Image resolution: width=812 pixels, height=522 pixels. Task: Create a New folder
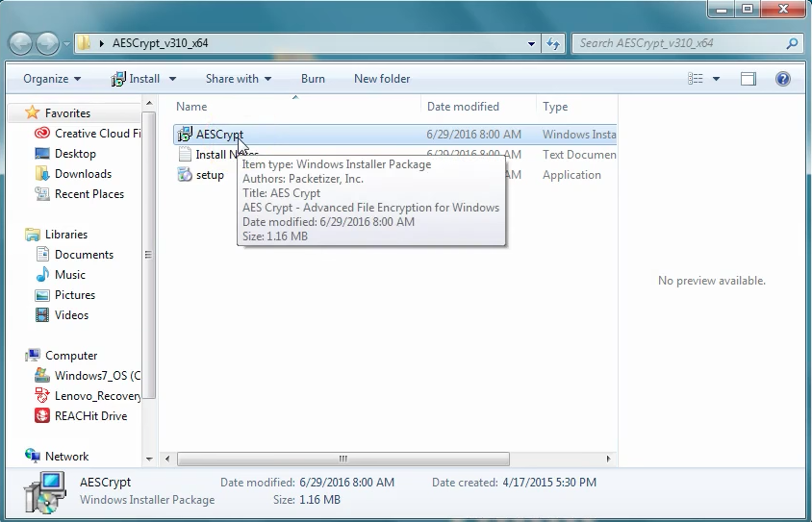(x=382, y=79)
